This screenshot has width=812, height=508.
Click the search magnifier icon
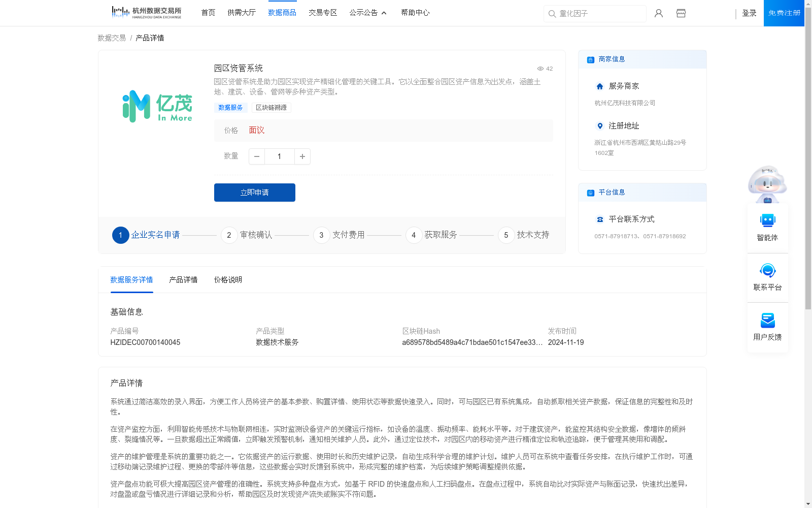click(552, 14)
